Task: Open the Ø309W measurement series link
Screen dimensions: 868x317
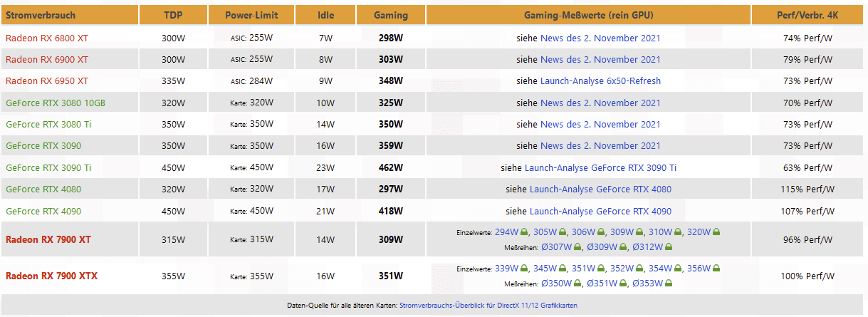Action: point(602,247)
